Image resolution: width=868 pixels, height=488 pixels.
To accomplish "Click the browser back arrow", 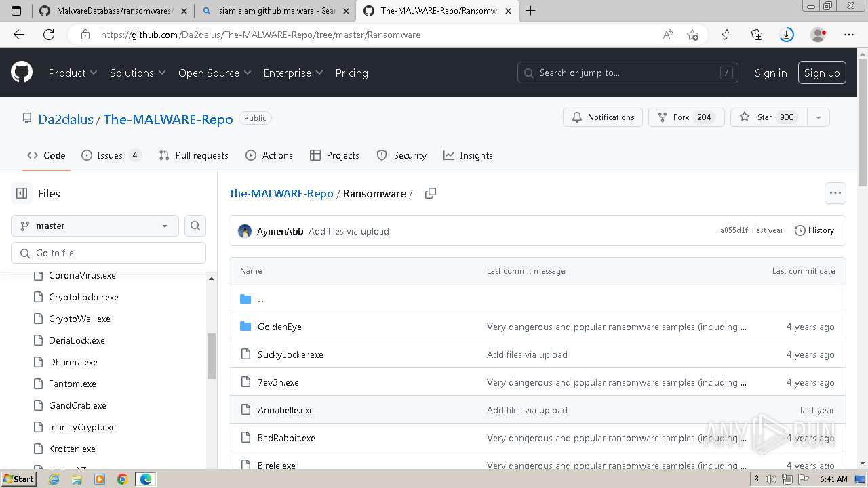I will pos(19,35).
